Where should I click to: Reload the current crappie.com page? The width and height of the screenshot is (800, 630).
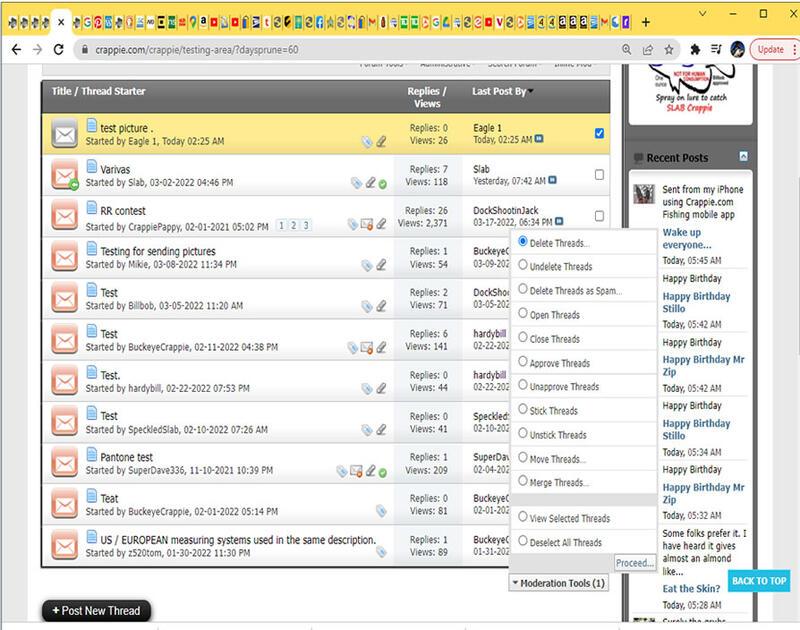click(59, 49)
